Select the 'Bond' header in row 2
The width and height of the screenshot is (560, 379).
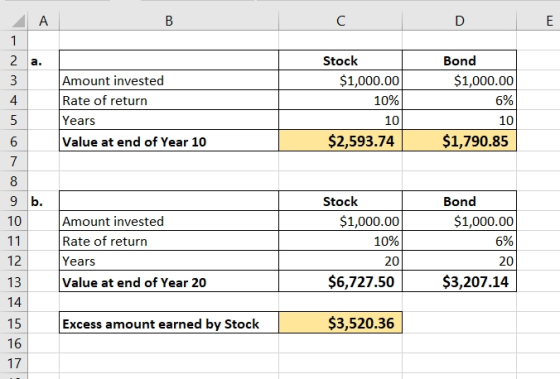[459, 61]
